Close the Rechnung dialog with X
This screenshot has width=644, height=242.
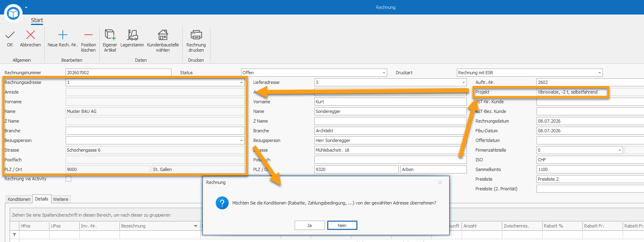pyautogui.click(x=440, y=182)
